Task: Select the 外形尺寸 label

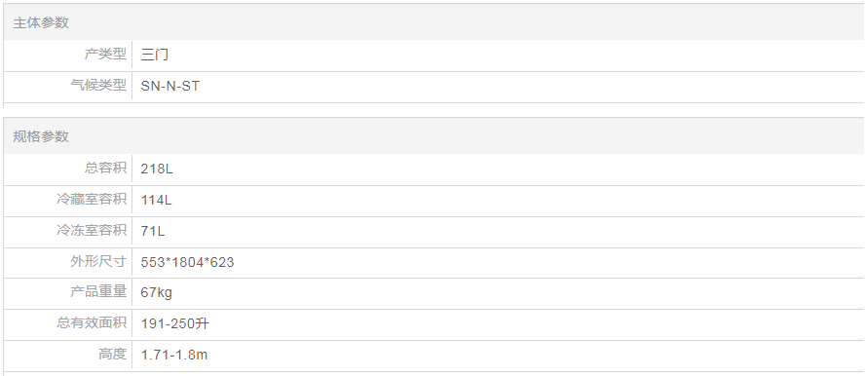Action: [98, 261]
